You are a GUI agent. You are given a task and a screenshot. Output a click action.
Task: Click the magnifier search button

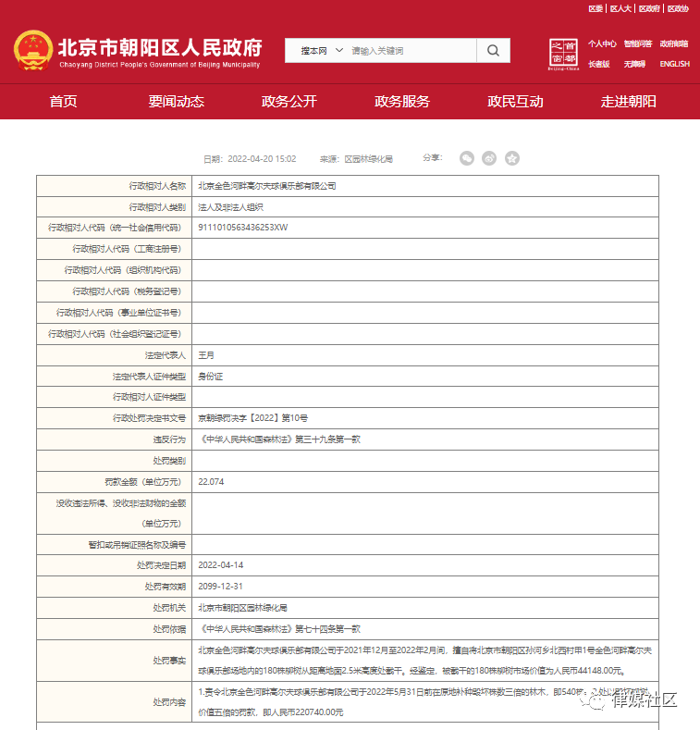point(494,51)
